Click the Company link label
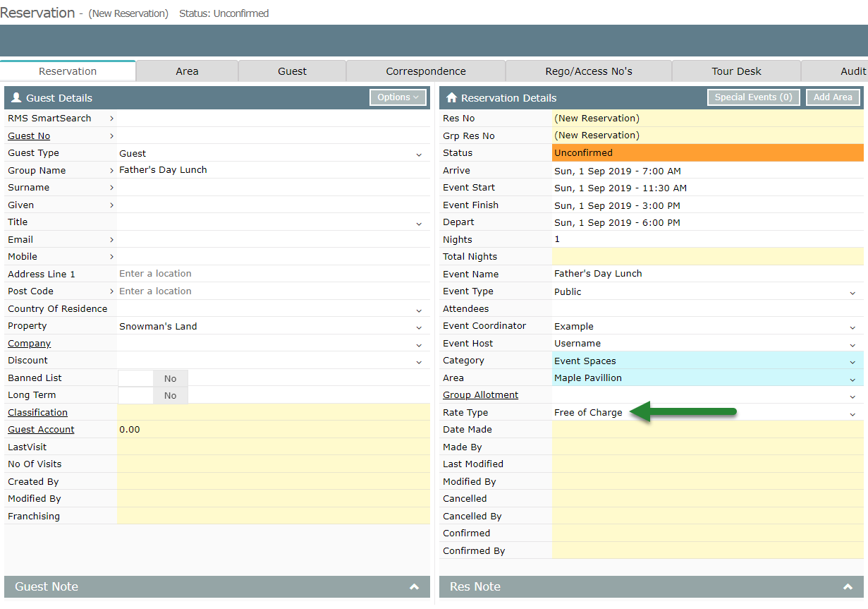Screen dimensions: 868x609 point(29,344)
